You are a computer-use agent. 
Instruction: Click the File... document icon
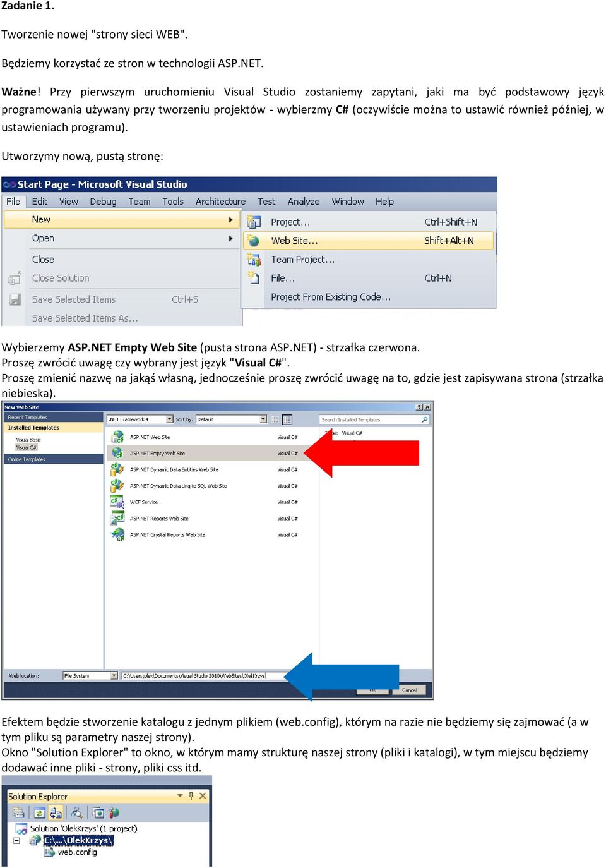tap(254, 278)
